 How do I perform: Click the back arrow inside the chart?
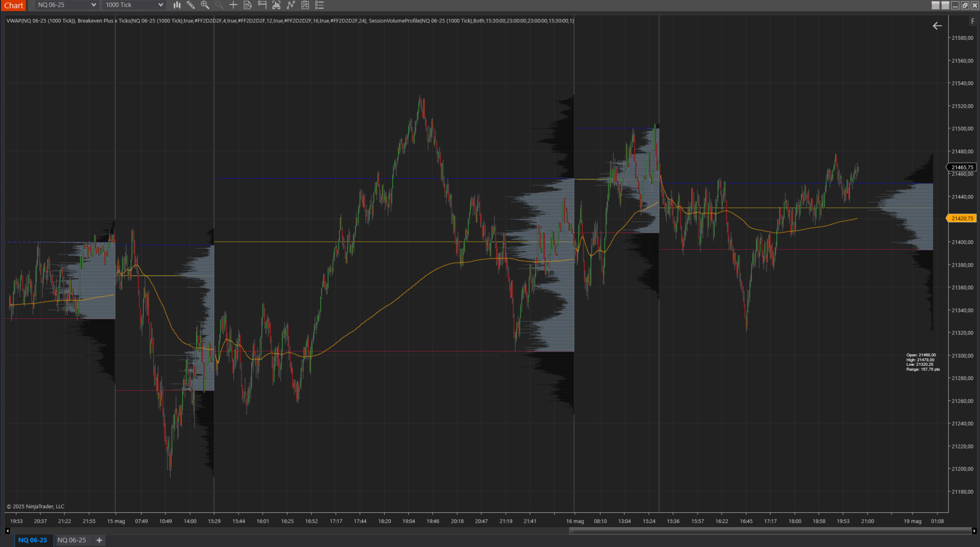937,26
